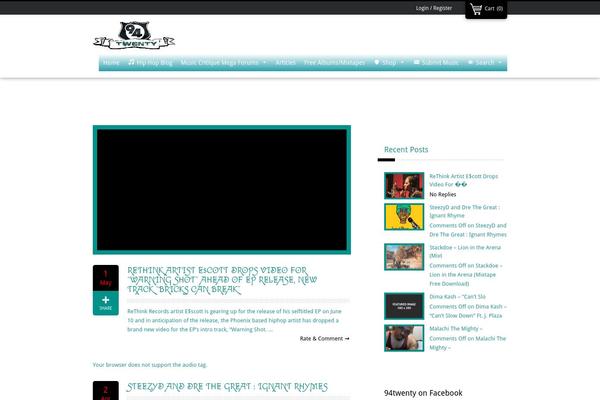This screenshot has height=400, width=600.
Task: Click Malachi The Mighty recent post link
Action: click(x=455, y=328)
